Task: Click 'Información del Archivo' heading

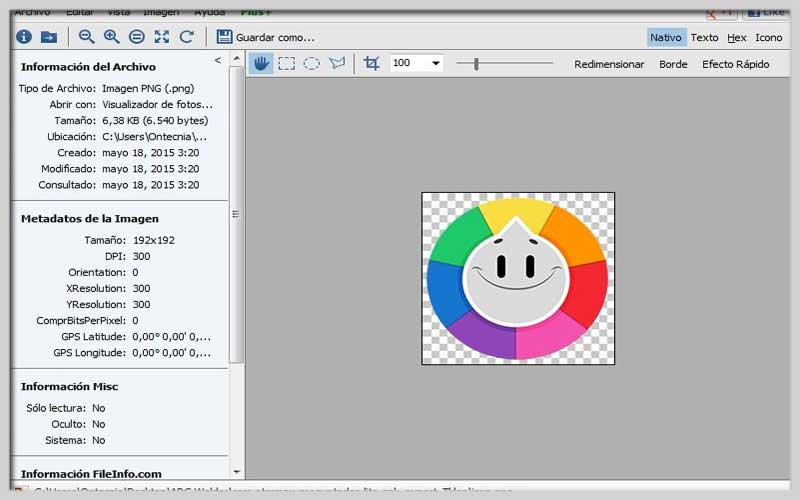Action: click(88, 67)
